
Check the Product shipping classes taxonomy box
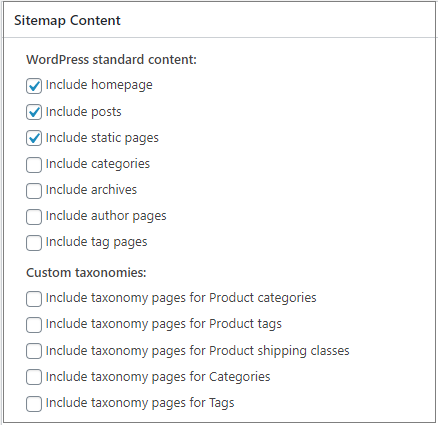pos(34,351)
